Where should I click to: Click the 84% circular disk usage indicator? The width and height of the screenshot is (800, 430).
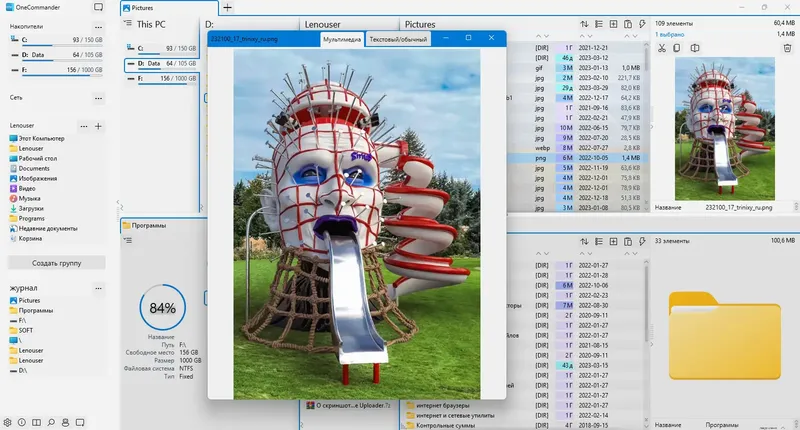[163, 308]
